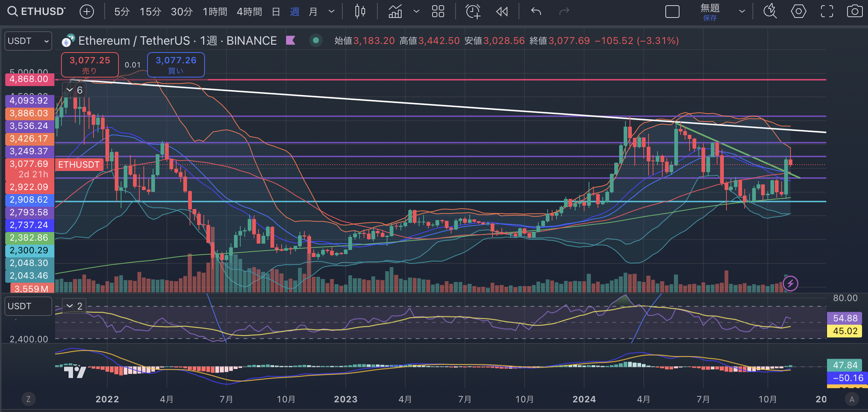Expand the timeframe list dropdown arrow
Viewport: 868px width, 412px height.
[x=331, y=12]
